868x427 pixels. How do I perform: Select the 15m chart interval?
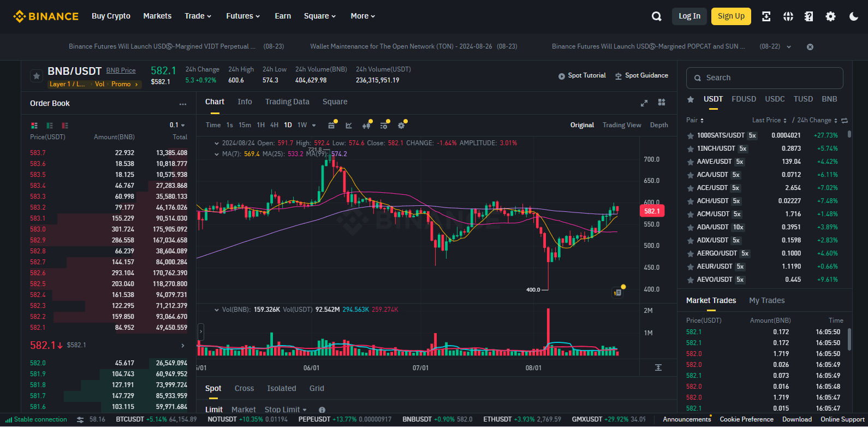coord(245,126)
